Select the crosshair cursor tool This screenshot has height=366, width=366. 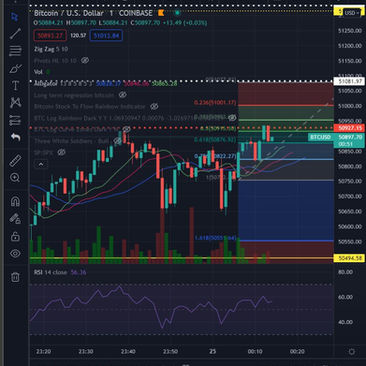pos(15,17)
